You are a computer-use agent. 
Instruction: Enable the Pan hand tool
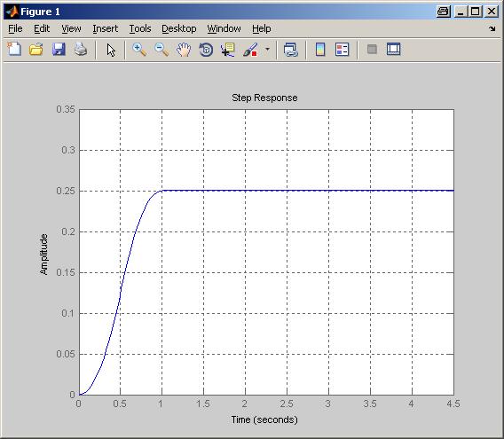click(x=184, y=50)
